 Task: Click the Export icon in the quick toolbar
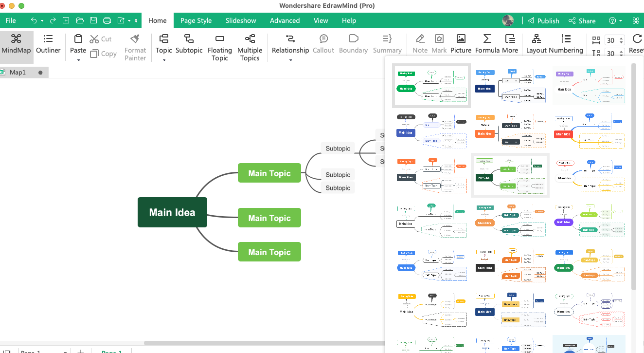[121, 20]
